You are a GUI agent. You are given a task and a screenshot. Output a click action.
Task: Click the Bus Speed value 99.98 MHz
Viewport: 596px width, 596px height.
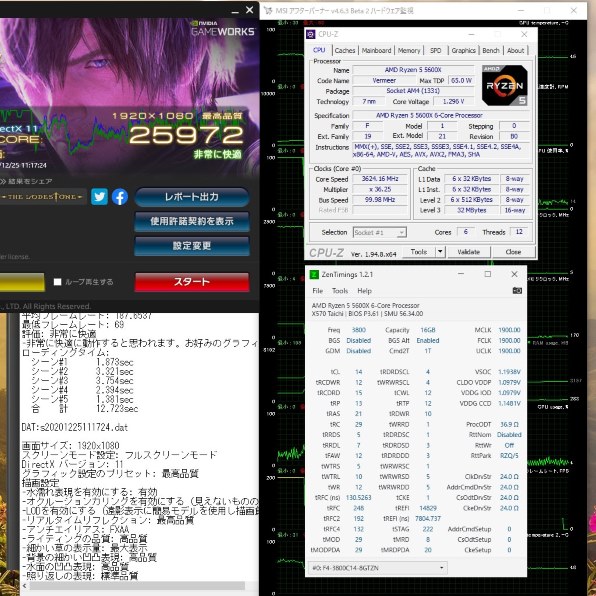[380, 200]
